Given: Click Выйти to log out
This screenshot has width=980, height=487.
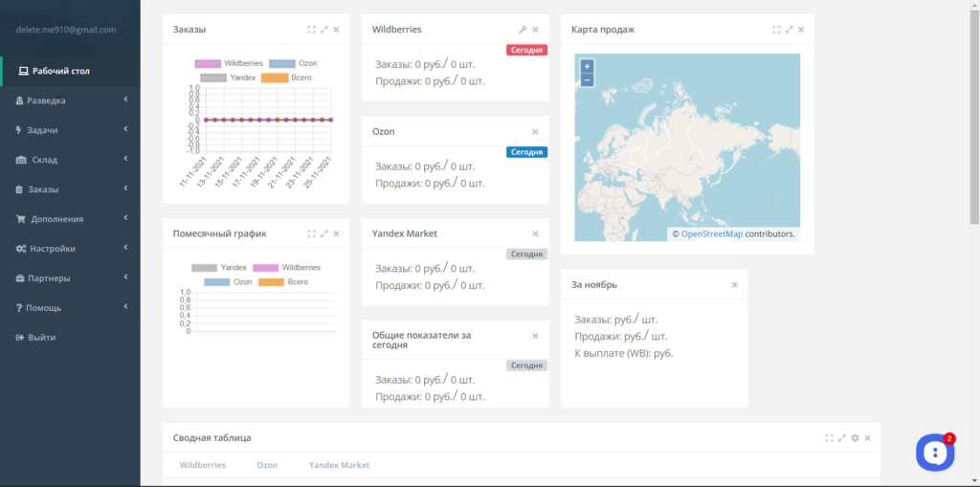Looking at the screenshot, I should (41, 338).
